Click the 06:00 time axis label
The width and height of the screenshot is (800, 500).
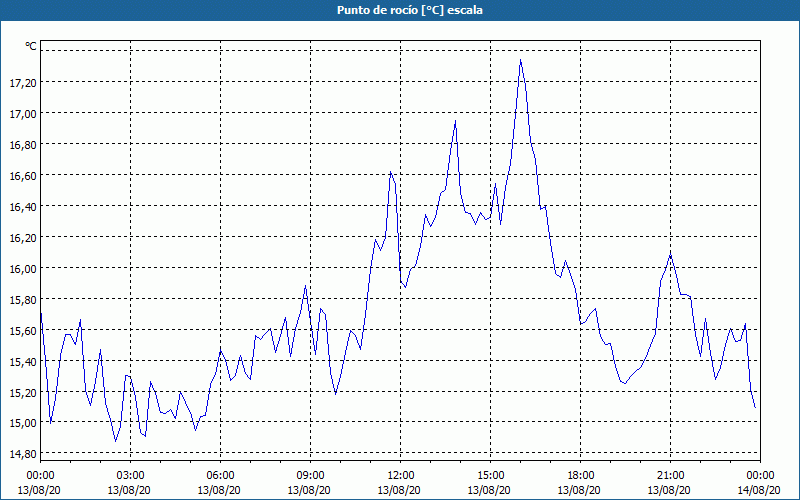[x=220, y=476]
